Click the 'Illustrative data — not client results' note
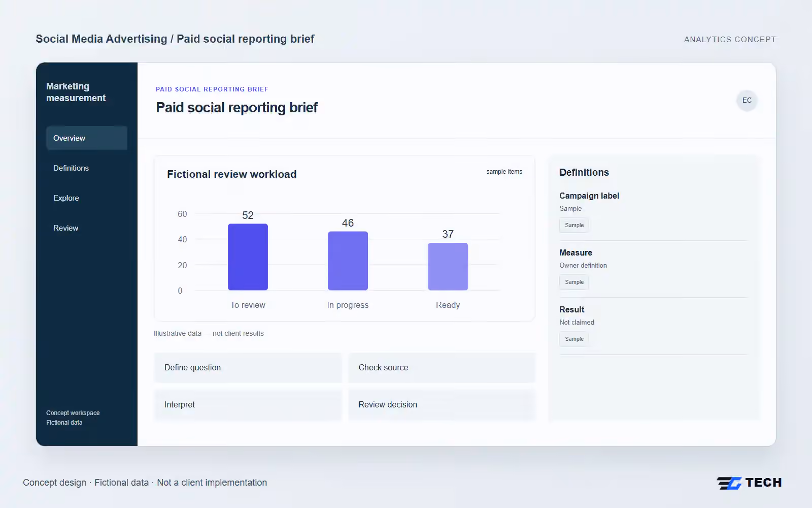 click(209, 333)
